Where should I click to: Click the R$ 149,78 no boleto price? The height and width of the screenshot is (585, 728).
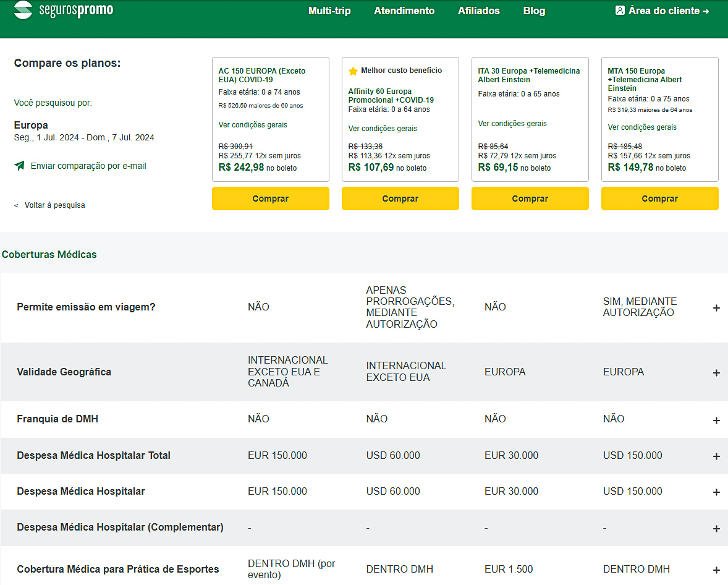[647, 168]
